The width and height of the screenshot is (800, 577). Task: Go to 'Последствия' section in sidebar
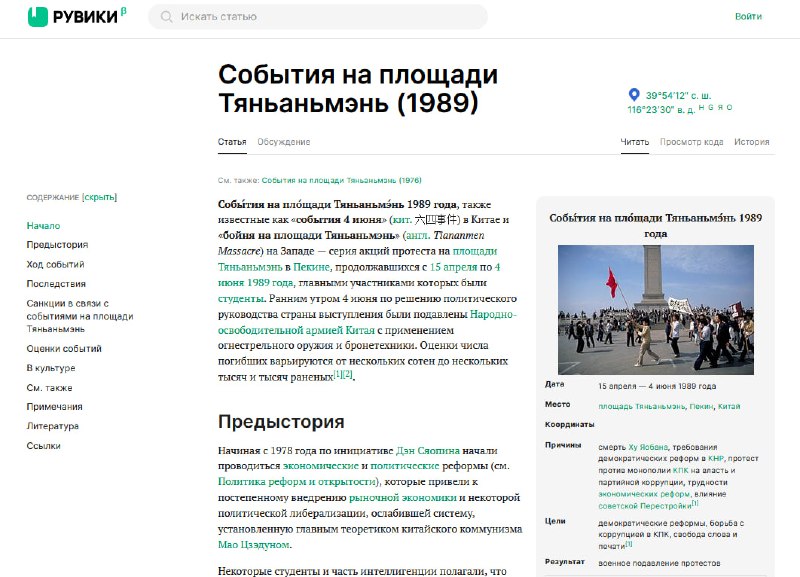click(56, 284)
